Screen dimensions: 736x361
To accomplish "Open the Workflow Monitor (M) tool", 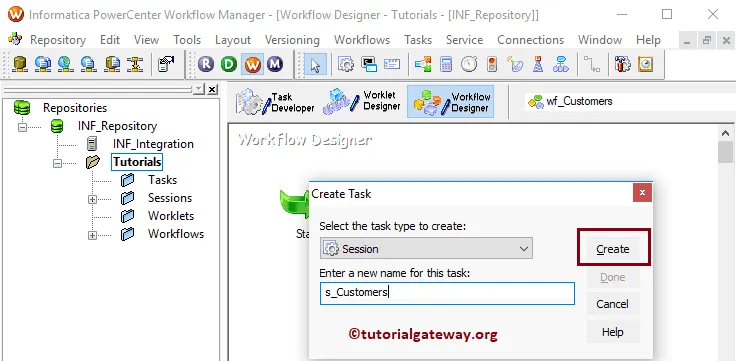I will (x=275, y=64).
